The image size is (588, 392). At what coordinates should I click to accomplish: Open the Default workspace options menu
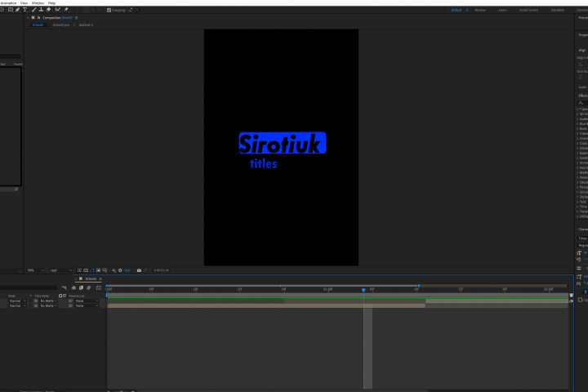pos(467,10)
